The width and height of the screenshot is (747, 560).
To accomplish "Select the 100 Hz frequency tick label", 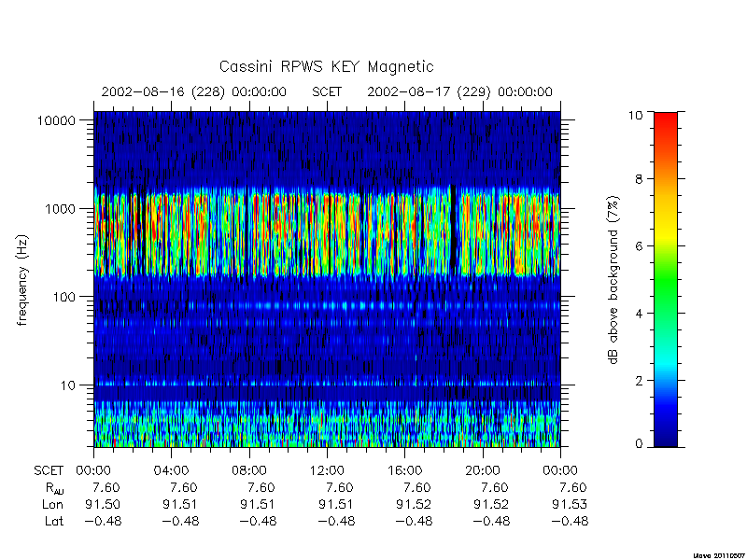I will tap(64, 297).
